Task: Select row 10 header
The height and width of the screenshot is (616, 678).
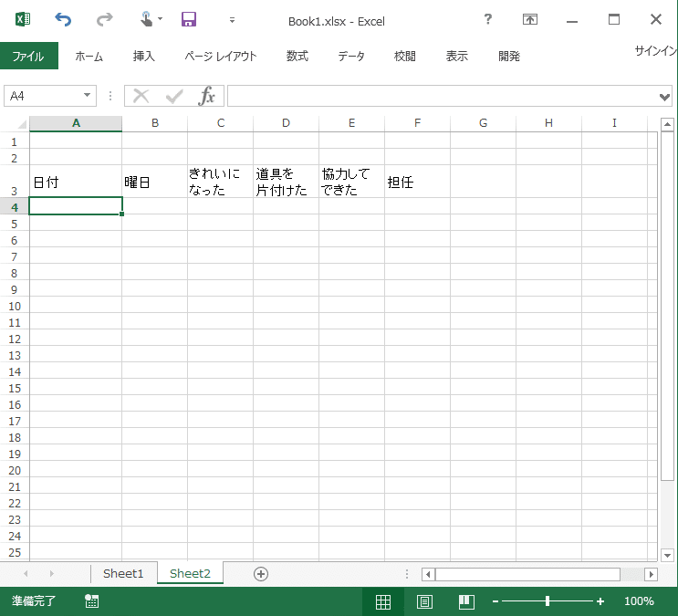Action: [15, 307]
